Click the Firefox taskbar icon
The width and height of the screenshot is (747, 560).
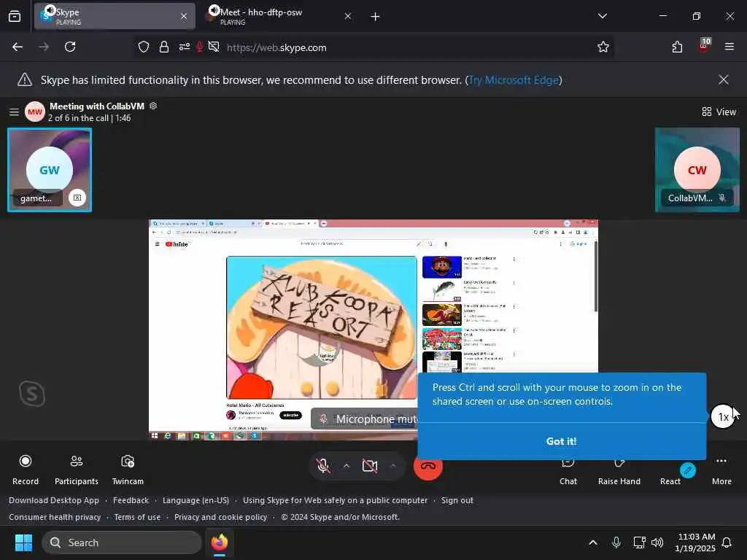220,542
